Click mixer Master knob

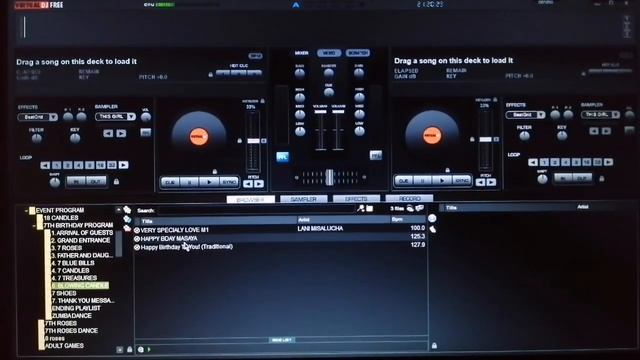click(x=329, y=73)
